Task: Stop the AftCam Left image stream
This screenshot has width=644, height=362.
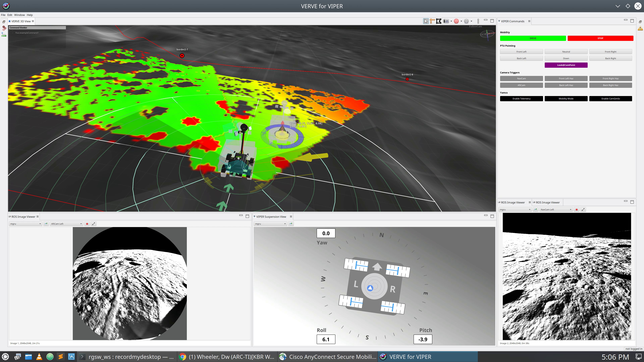Action: [x=87, y=224]
